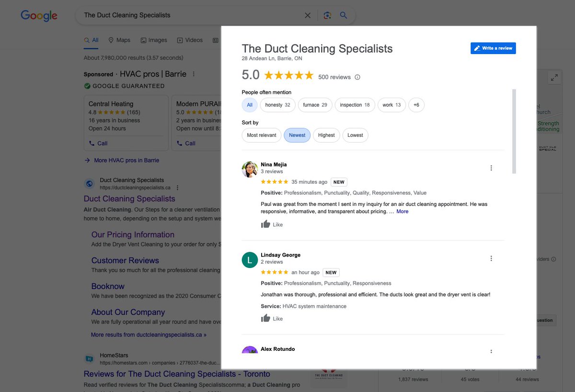The height and width of the screenshot is (392, 575).
Task: Like Nina Mejia's review with the thumbs-up
Action: [x=265, y=224]
